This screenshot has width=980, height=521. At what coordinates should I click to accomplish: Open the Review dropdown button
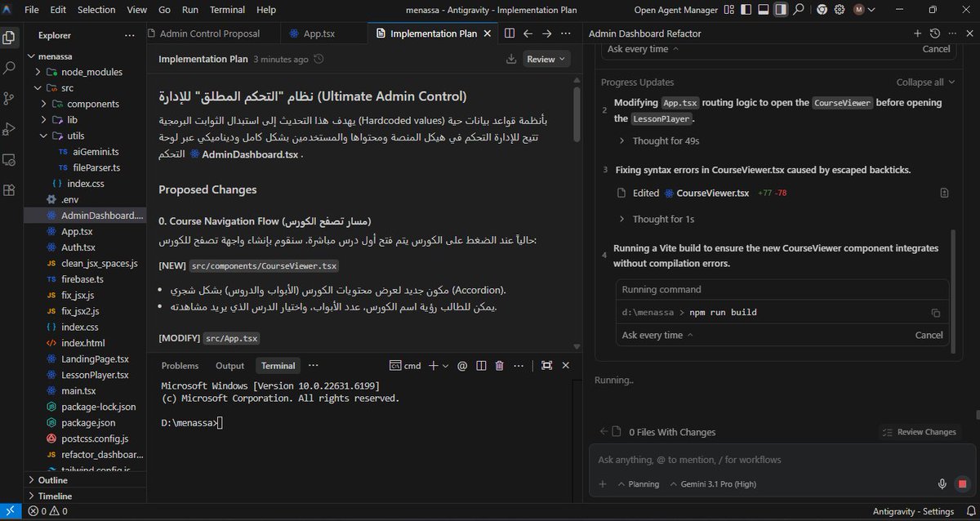click(x=546, y=59)
